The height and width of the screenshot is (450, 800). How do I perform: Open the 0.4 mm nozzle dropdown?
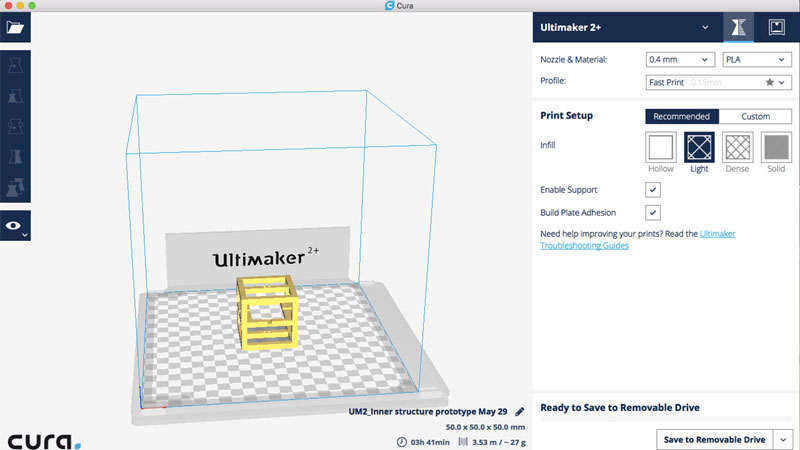[679, 60]
